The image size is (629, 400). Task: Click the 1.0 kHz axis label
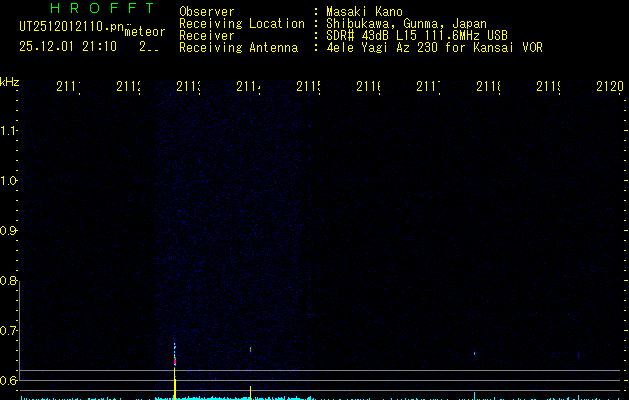click(x=8, y=181)
